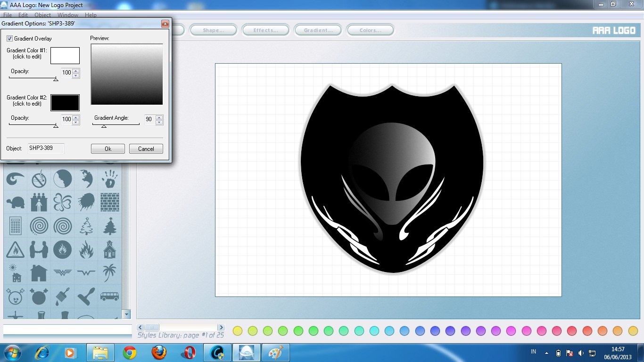Choose the squeegee shape
The height and width of the screenshot is (362, 644).
[x=86, y=296]
